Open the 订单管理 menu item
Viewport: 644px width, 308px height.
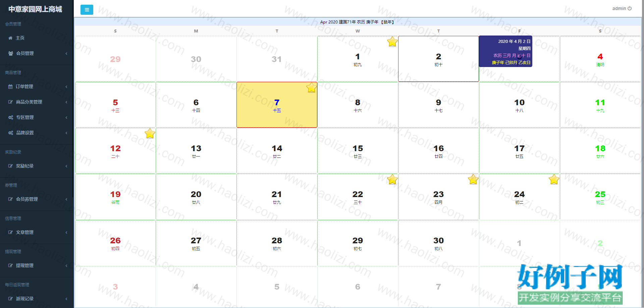(x=37, y=86)
